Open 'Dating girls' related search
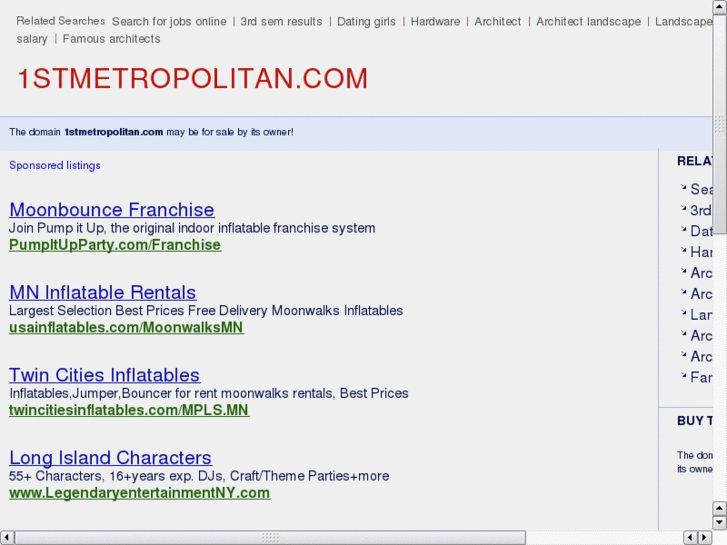Viewport: 727px width, 545px height. coord(366,21)
